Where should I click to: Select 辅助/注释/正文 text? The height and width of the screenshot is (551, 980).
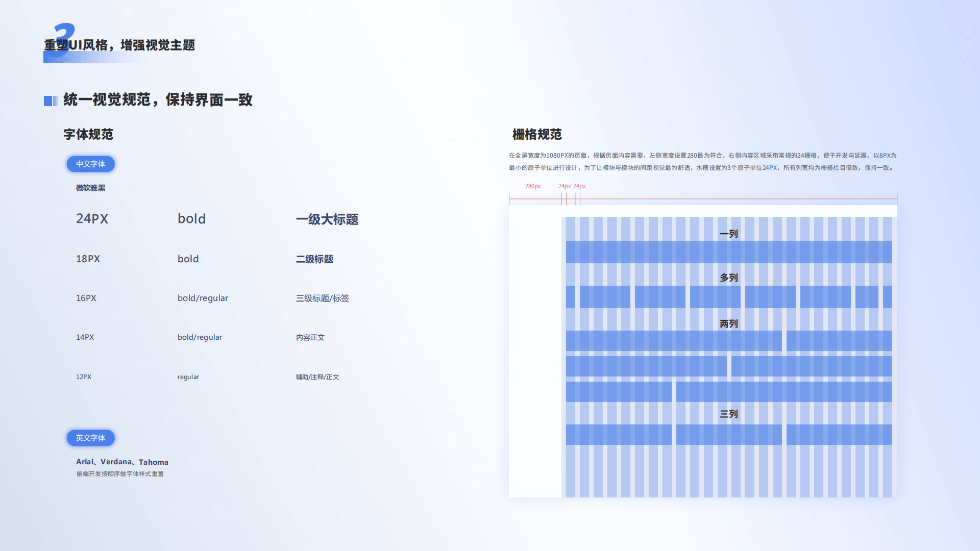pyautogui.click(x=317, y=377)
